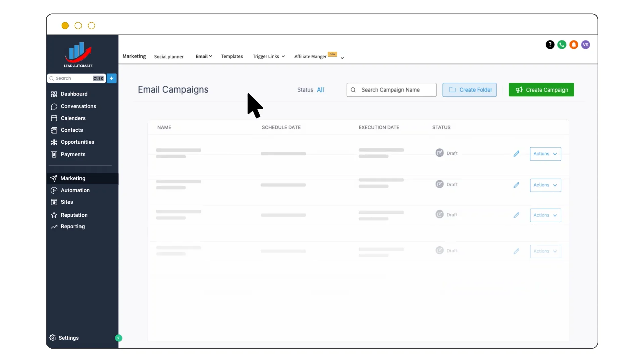
Task: Edit the fourth draft campaign pencil icon
Action: (x=516, y=251)
